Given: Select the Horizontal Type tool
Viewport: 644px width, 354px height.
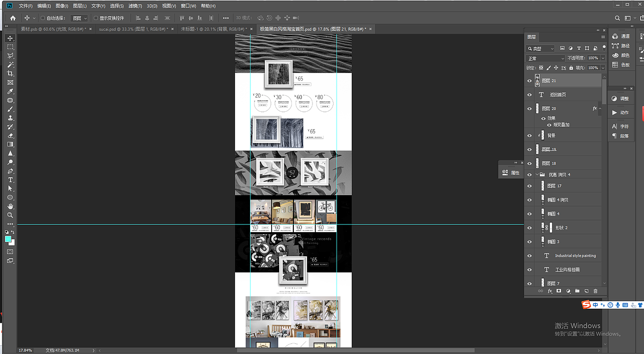Looking at the screenshot, I should (10, 180).
